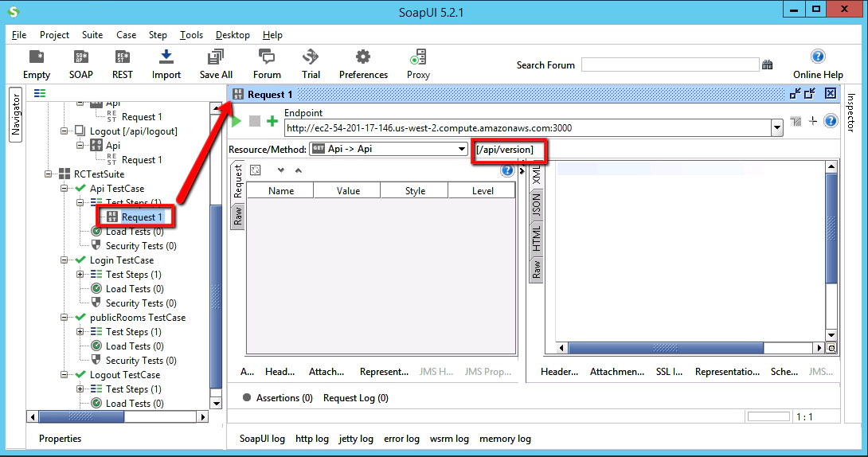Click the Save All toolbar icon
This screenshot has height=457, width=868.
pyautogui.click(x=216, y=57)
